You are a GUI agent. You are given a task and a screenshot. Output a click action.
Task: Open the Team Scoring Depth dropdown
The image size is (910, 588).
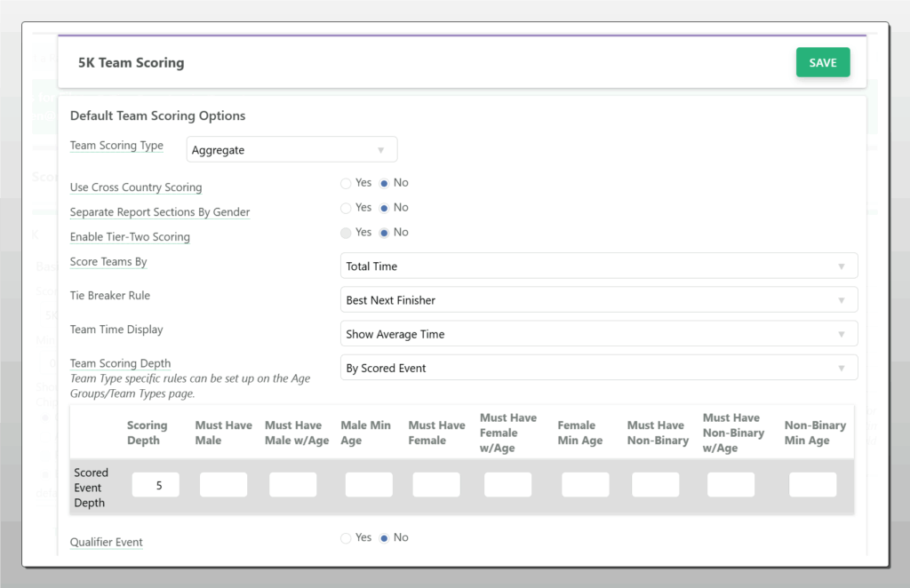click(x=598, y=368)
